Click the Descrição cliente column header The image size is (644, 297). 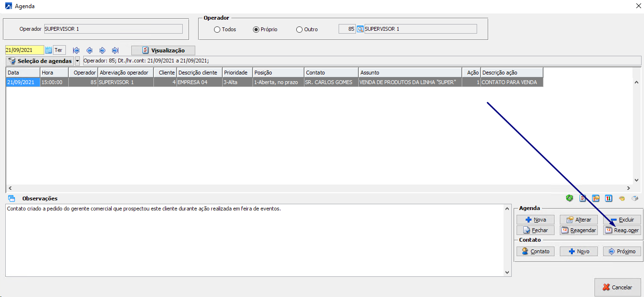tap(199, 73)
